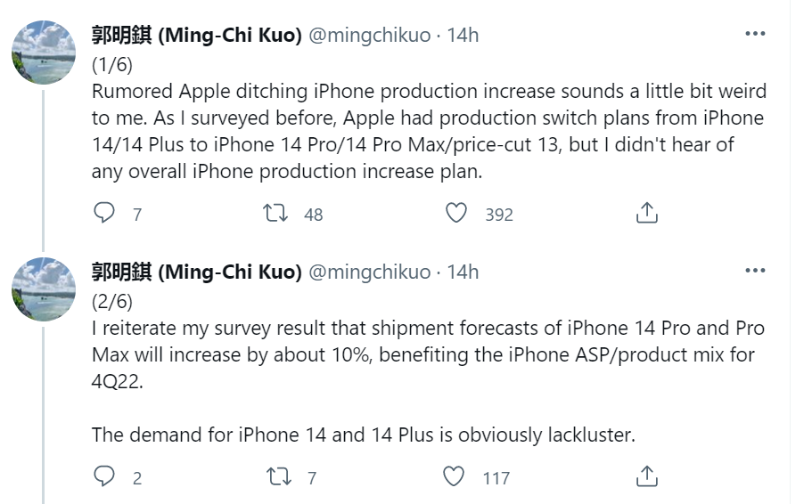Image resolution: width=812 pixels, height=504 pixels.
Task: Share the (1/6) tweet
Action: click(647, 214)
